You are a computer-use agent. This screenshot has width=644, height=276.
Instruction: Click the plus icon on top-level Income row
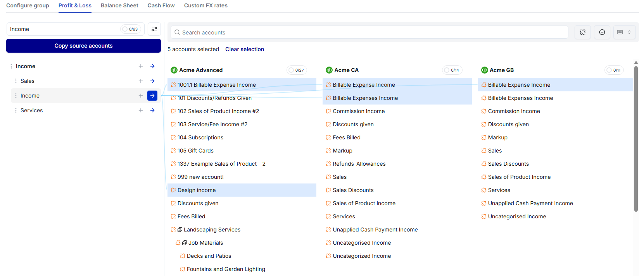point(141,66)
